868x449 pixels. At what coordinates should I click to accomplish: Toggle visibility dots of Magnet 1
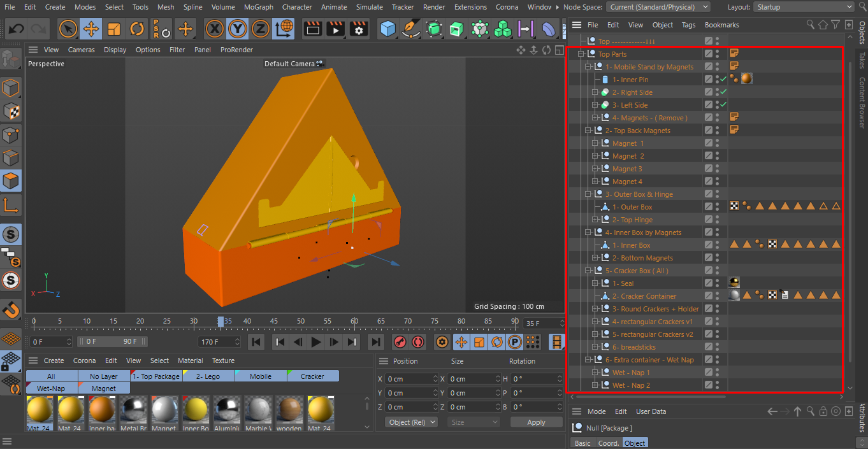[718, 143]
